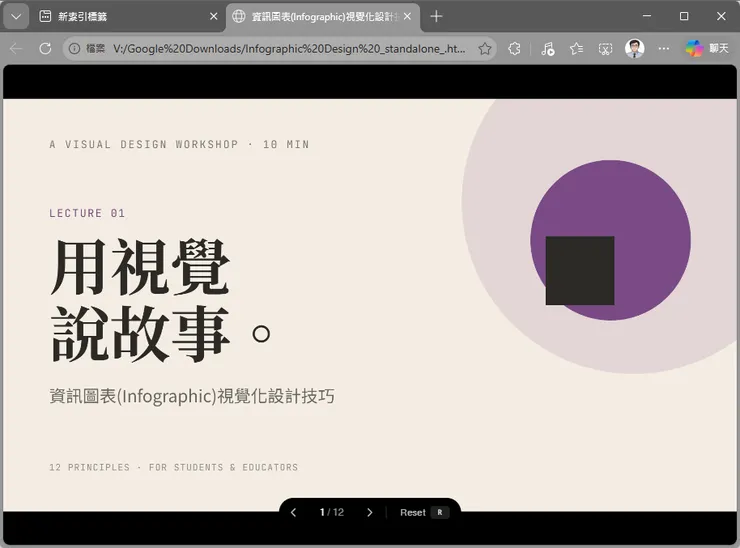Open the browser settings and more menu

coord(664,48)
